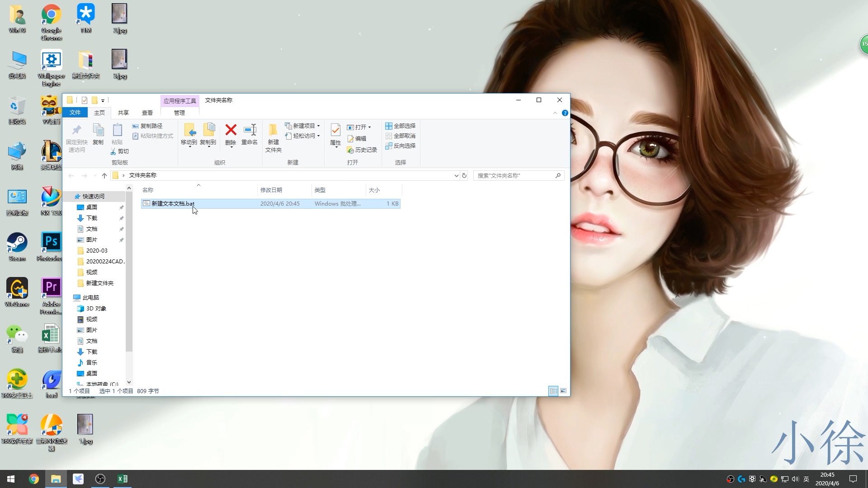The image size is (868, 488).
Task: Open Excel from the taskbar
Action: [122, 479]
